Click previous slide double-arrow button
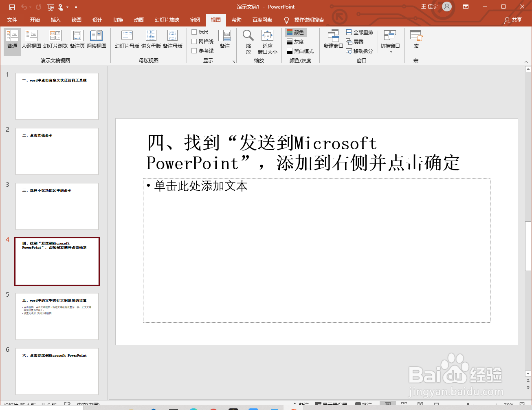 click(x=528, y=381)
